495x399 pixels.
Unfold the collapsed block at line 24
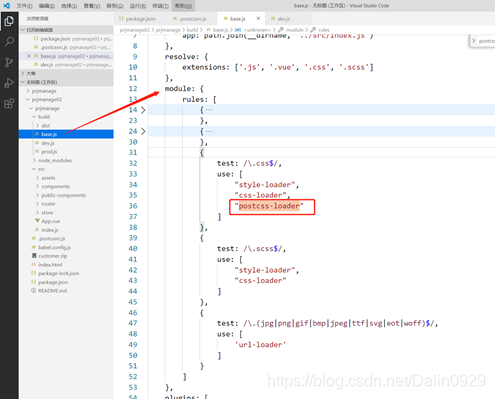coord(143,131)
